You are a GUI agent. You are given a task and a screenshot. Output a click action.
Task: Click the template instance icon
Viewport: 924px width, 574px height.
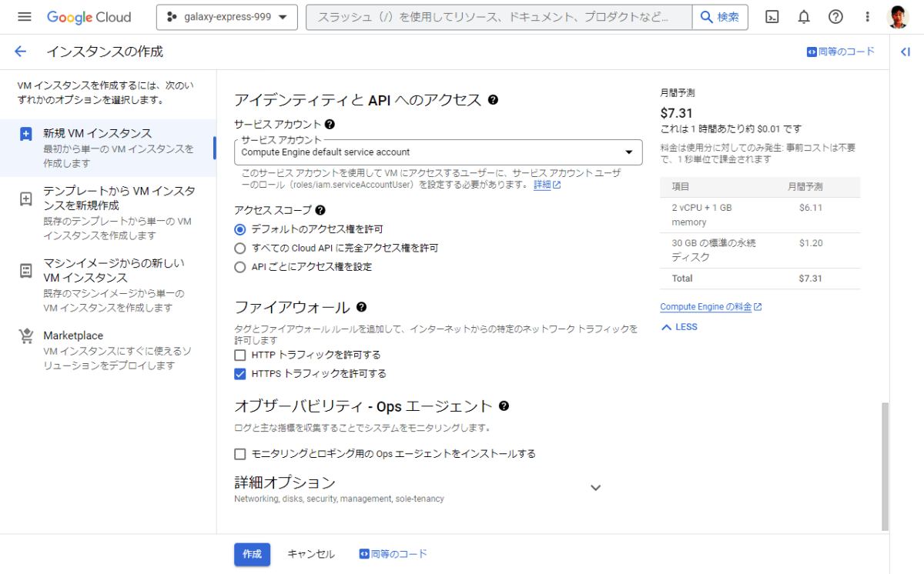pos(26,199)
